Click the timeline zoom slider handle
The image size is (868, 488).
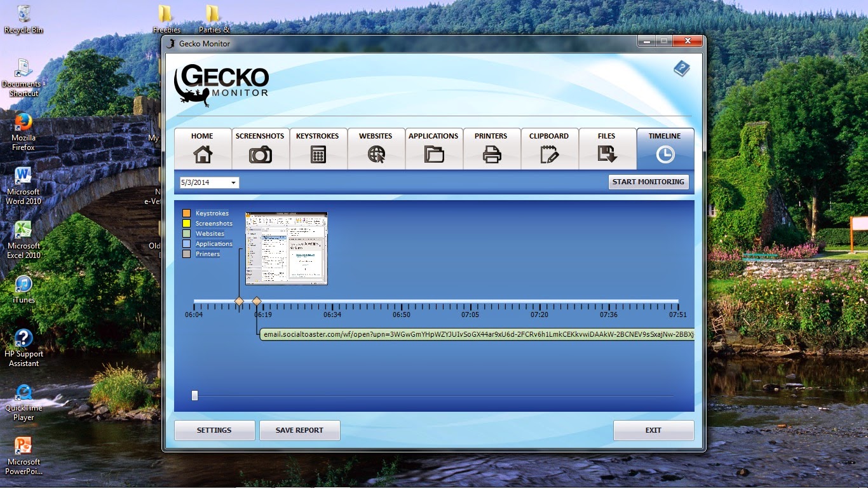[194, 396]
